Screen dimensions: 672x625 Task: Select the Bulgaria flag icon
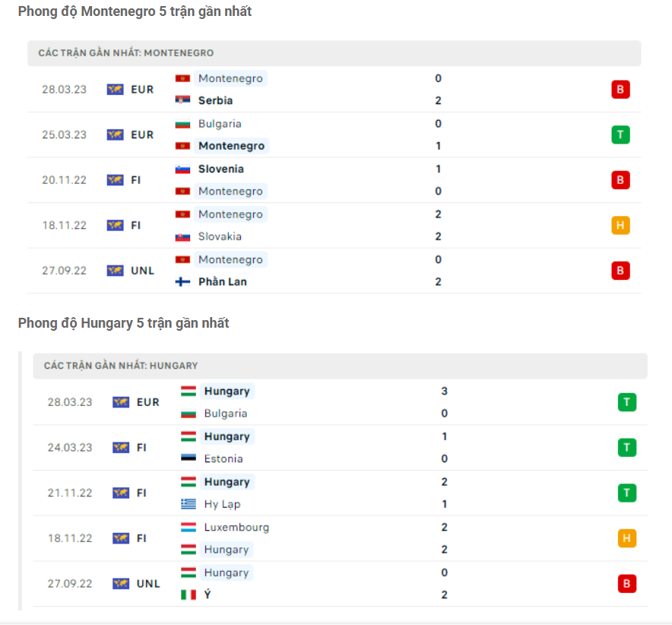(x=185, y=123)
